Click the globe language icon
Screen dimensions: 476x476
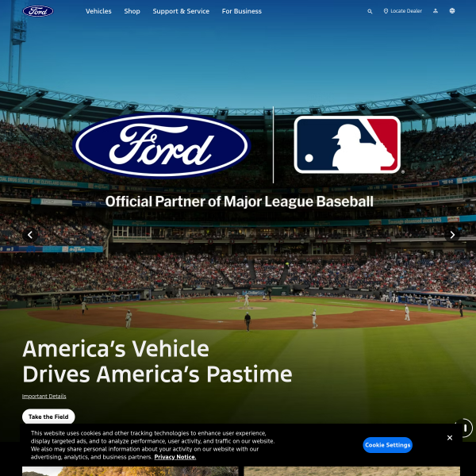pyautogui.click(x=452, y=11)
